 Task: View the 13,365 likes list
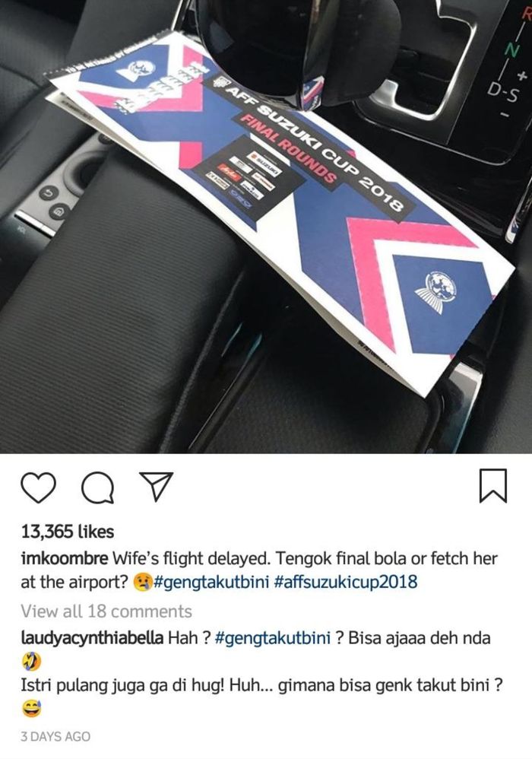(x=67, y=532)
